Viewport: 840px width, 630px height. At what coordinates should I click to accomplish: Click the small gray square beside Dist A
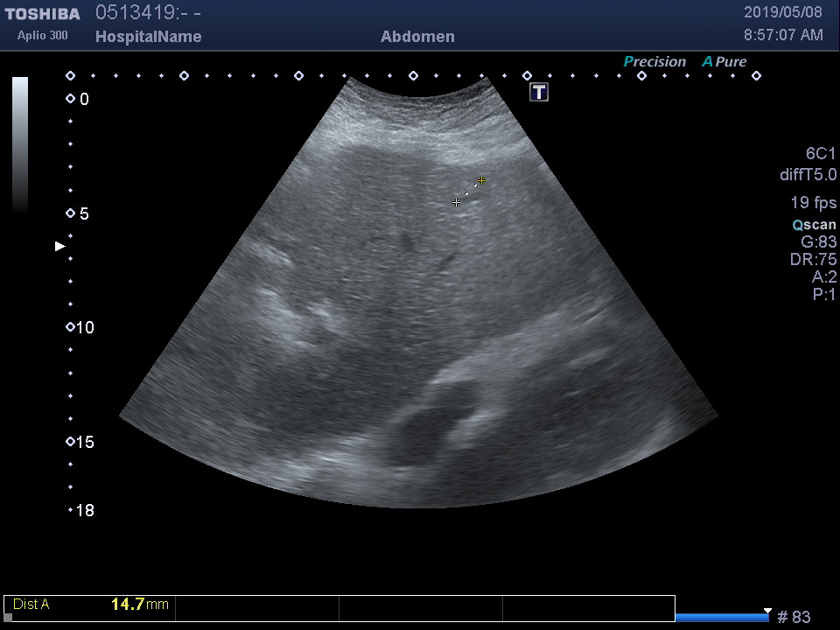point(8,617)
